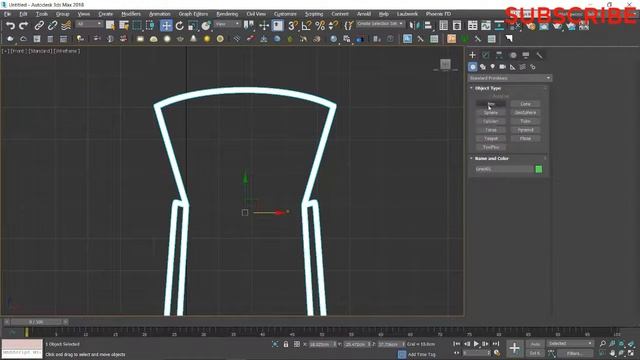Click Select and Manipulate icon
This screenshot has width=640, height=360.
click(x=264, y=26)
